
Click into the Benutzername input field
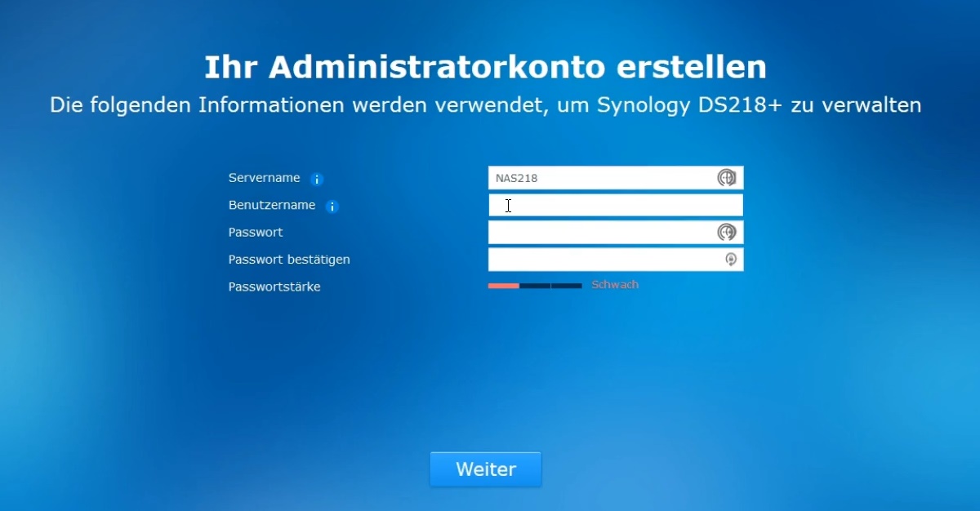point(616,205)
